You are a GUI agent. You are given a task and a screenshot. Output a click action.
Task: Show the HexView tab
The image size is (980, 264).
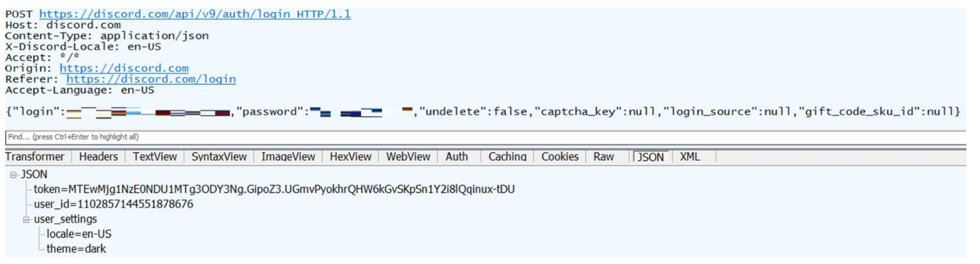[351, 157]
